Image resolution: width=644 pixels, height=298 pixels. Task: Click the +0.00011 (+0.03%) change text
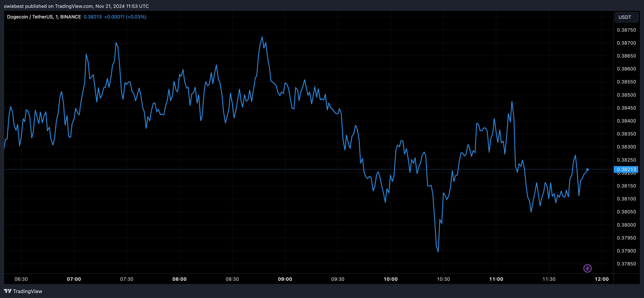click(x=125, y=17)
